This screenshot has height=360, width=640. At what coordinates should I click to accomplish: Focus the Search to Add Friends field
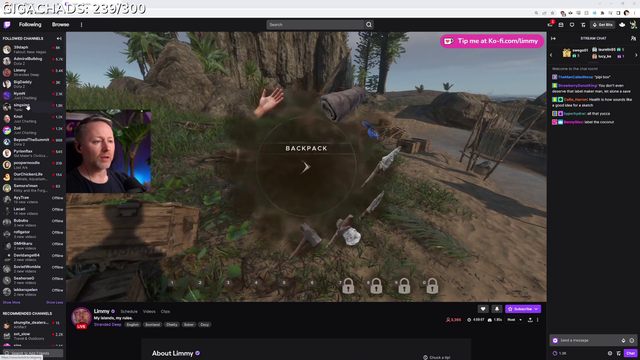(33, 353)
